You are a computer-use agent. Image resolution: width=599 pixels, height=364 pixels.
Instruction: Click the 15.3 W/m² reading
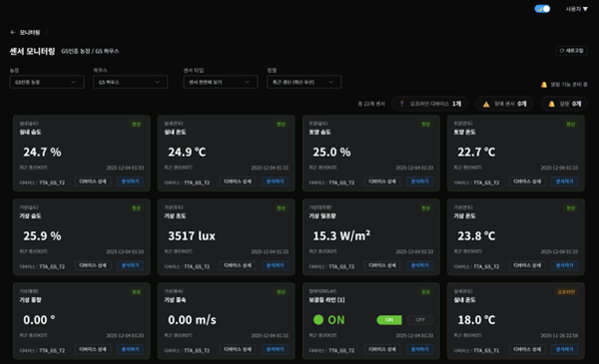click(341, 236)
